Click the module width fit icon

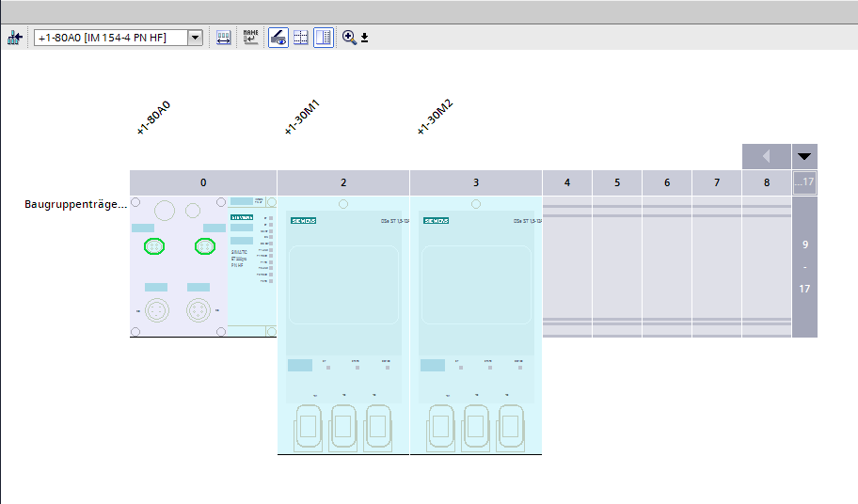click(224, 38)
